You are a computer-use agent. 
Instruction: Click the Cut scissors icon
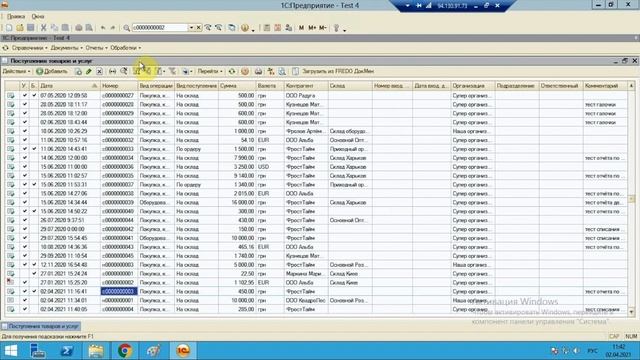tap(43, 28)
